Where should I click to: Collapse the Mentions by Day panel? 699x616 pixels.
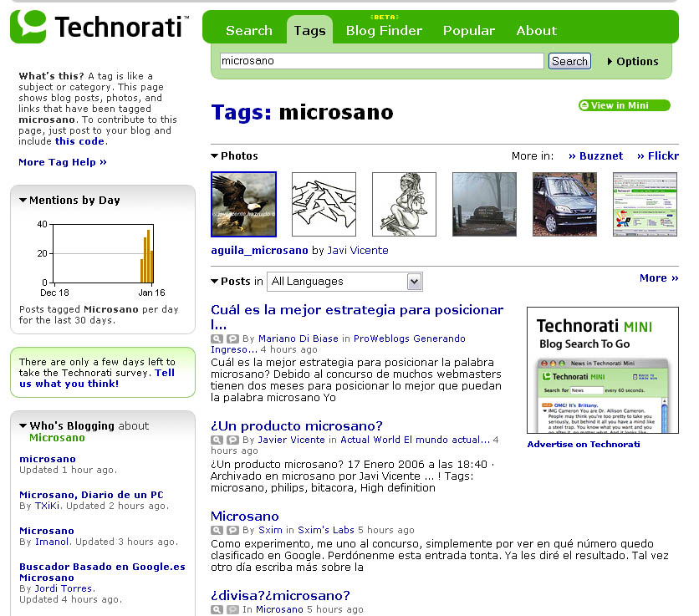23,200
